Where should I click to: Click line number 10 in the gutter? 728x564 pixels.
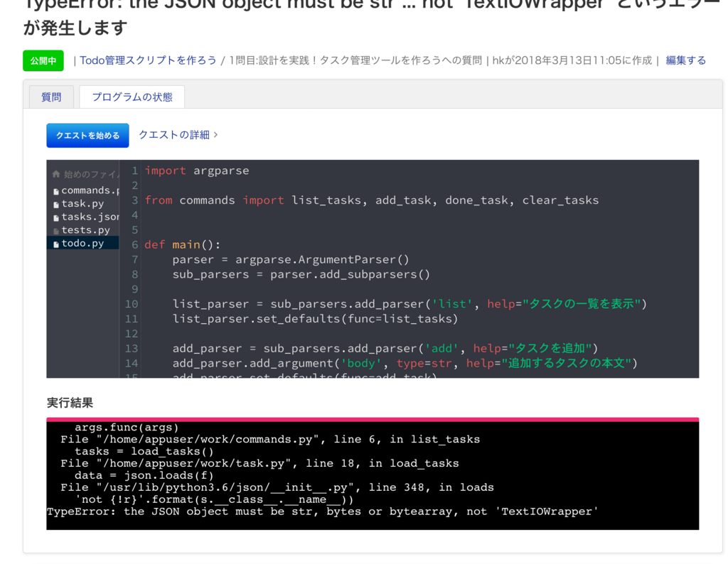pos(132,304)
